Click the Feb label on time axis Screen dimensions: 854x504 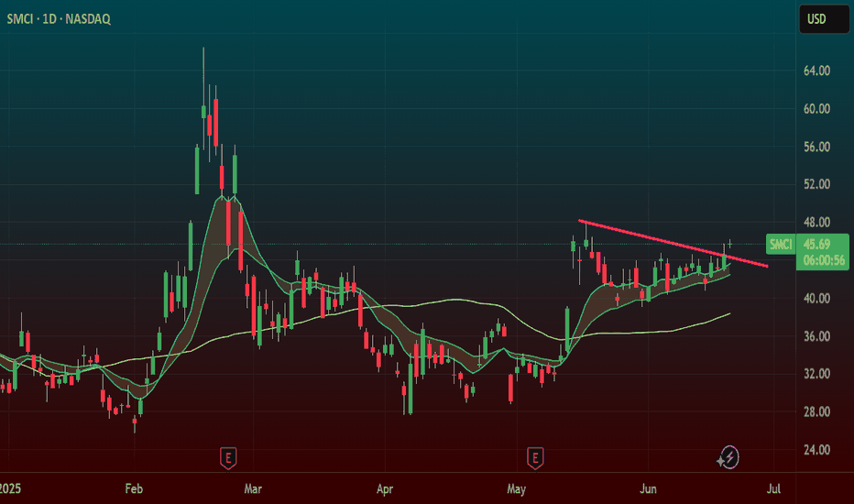point(134,488)
